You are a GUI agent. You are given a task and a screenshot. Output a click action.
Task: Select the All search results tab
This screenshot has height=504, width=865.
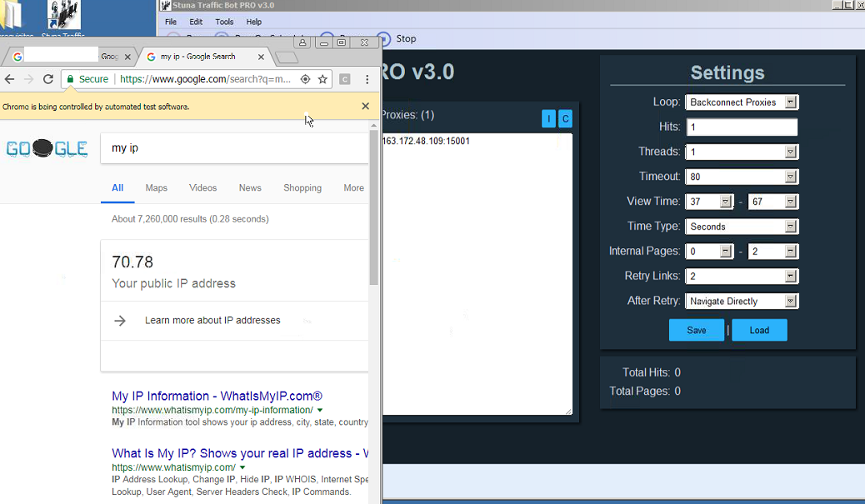[117, 188]
